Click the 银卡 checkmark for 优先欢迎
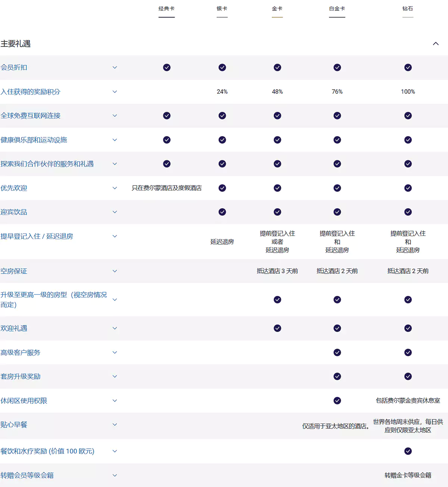The height and width of the screenshot is (487, 448). pyautogui.click(x=222, y=188)
